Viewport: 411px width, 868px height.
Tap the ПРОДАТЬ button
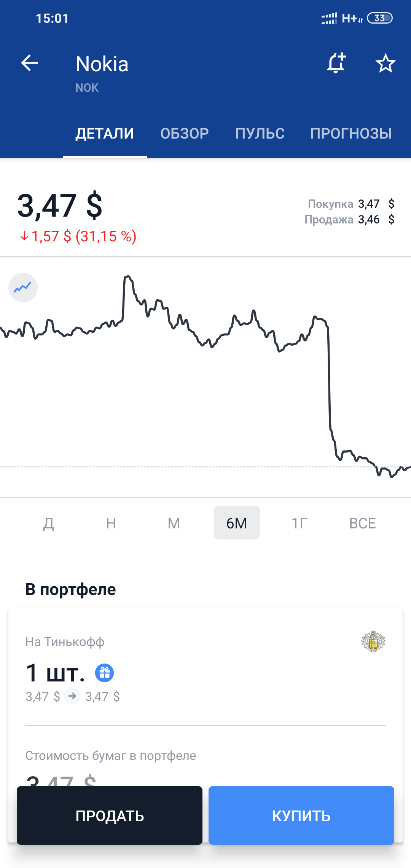(x=110, y=815)
